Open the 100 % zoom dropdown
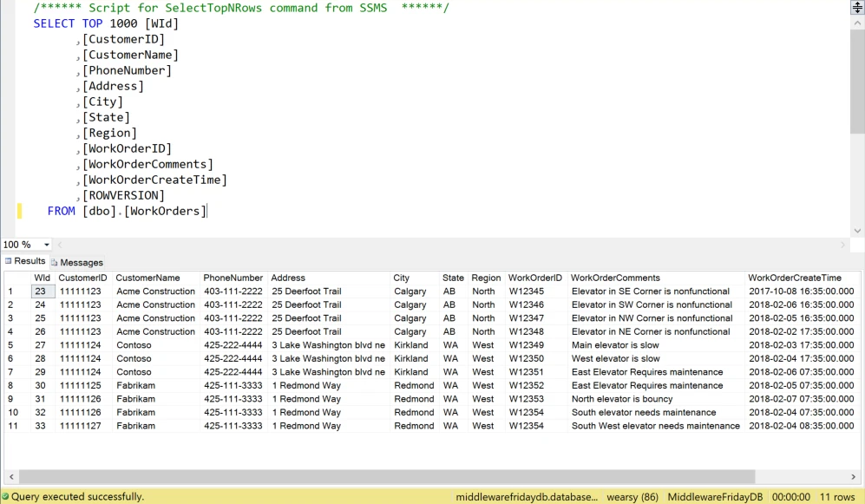 pyautogui.click(x=47, y=246)
